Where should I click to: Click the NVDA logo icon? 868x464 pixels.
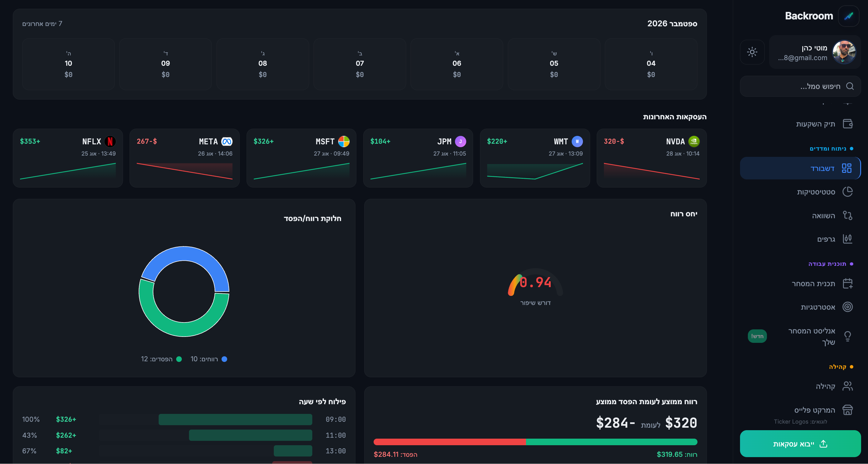pos(694,141)
